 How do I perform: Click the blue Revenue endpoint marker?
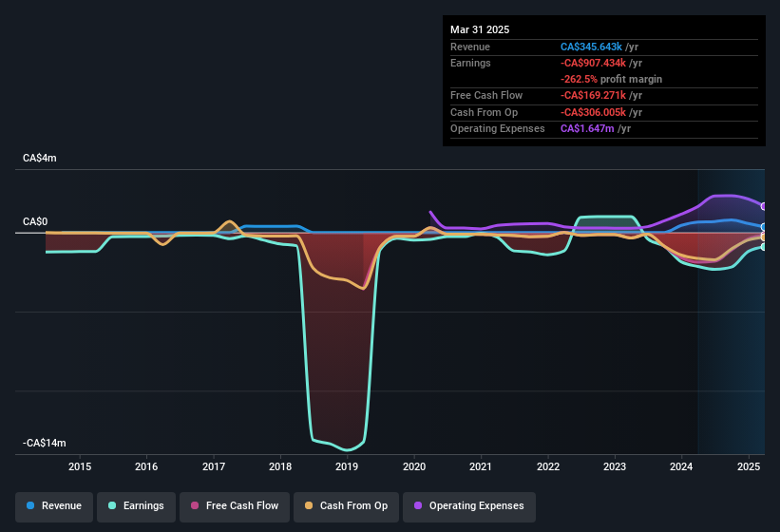click(x=764, y=227)
